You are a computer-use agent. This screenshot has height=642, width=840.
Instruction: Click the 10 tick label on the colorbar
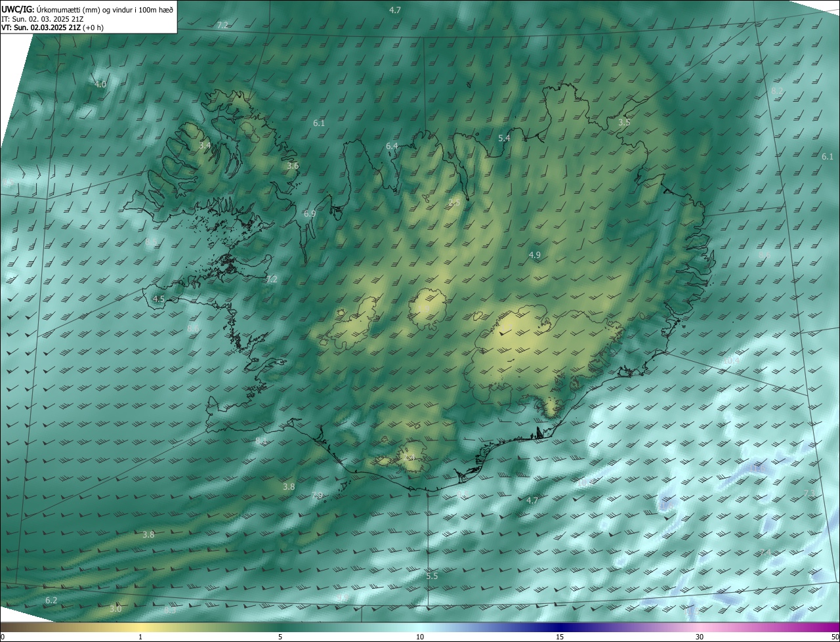pyautogui.click(x=420, y=637)
